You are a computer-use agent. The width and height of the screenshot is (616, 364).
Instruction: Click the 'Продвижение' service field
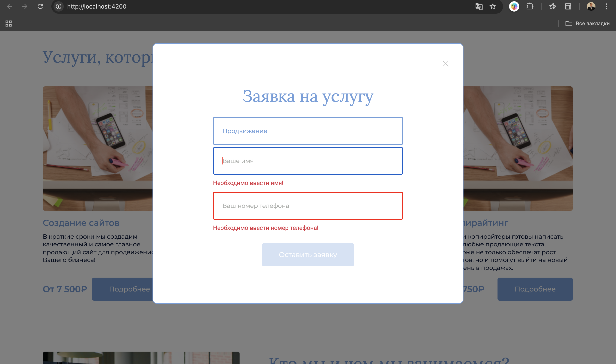point(308,131)
